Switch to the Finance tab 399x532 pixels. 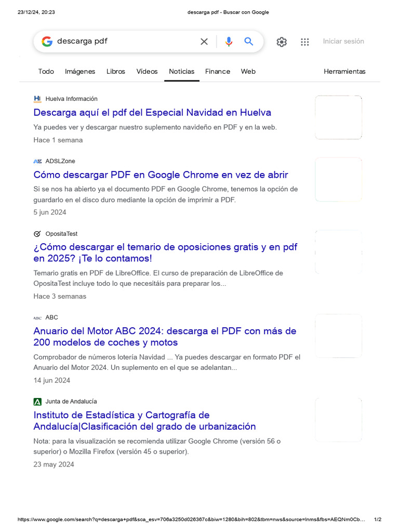click(218, 72)
